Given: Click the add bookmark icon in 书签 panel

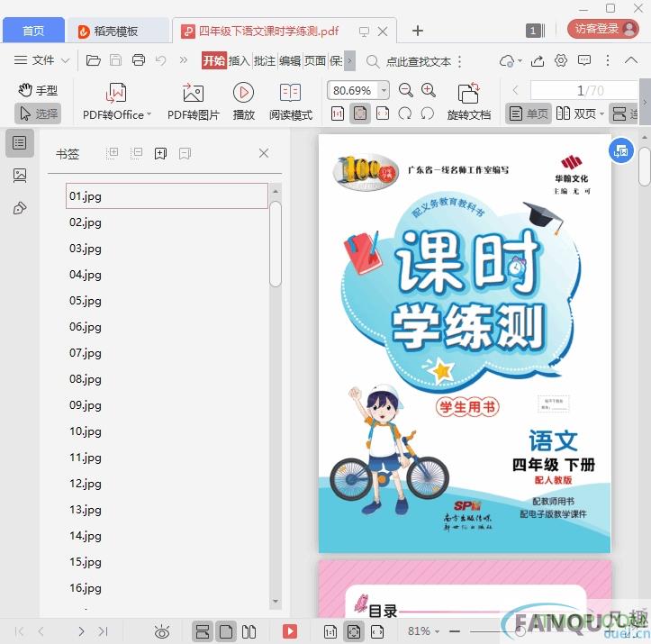Looking at the screenshot, I should point(160,153).
